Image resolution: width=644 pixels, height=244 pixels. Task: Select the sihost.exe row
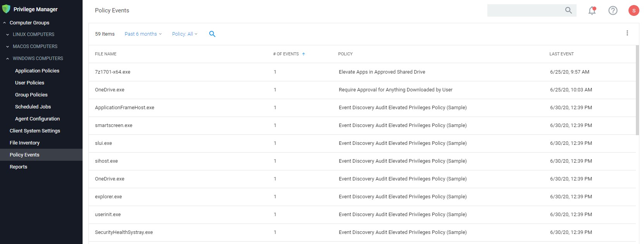(362, 161)
